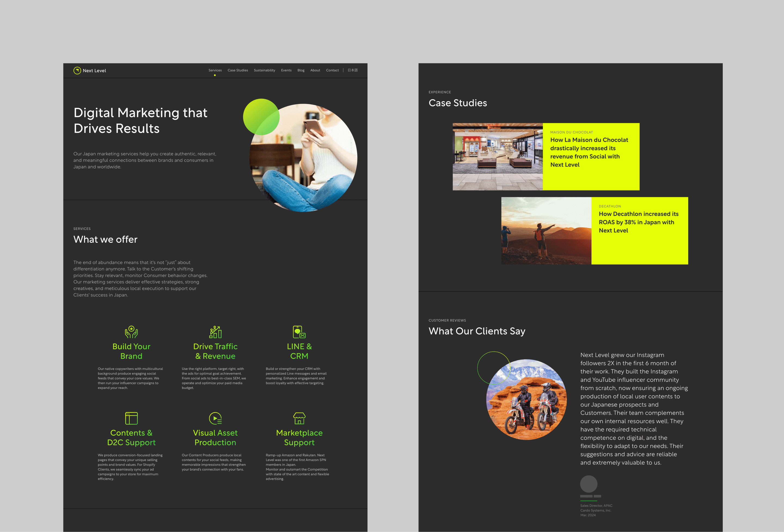This screenshot has width=784, height=532.
Task: Click the reviewer's gray avatar circle
Action: [x=589, y=484]
